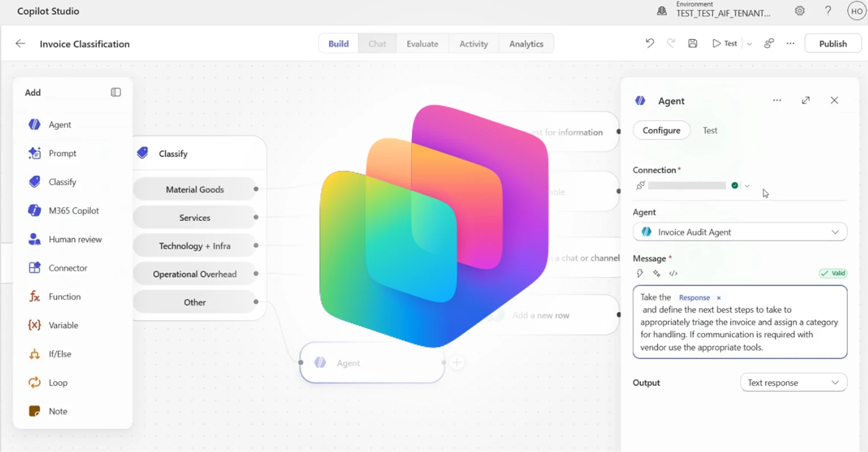This screenshot has height=452, width=868.
Task: Switch to the Evaluate tab
Action: point(422,43)
